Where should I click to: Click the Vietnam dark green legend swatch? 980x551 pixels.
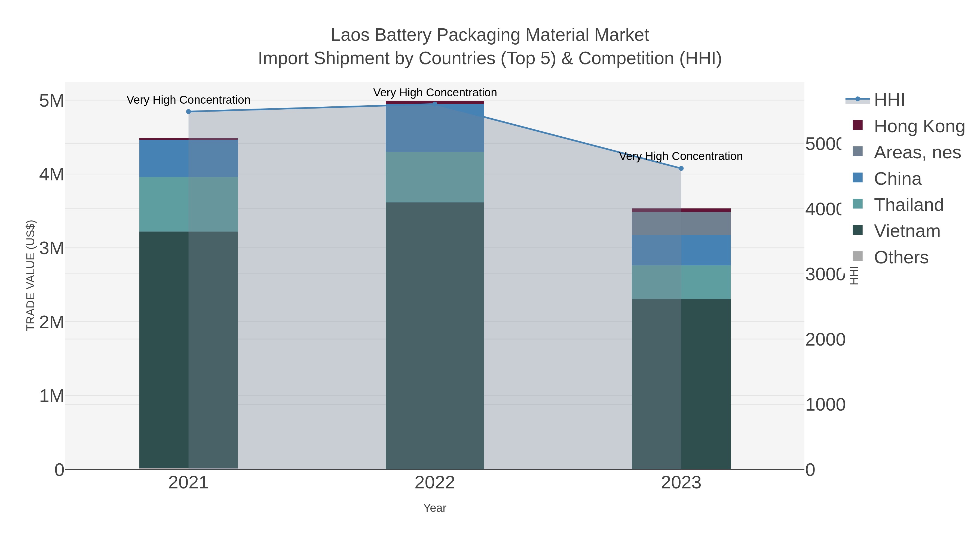(857, 230)
